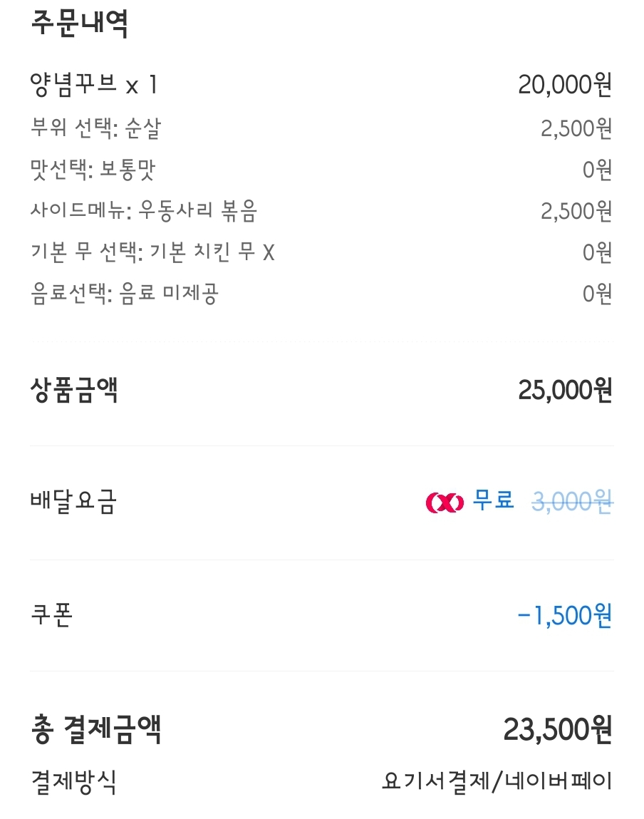Screen dimensions: 644x819
Task: Click the 23,500원 total amount
Action: pos(557,730)
